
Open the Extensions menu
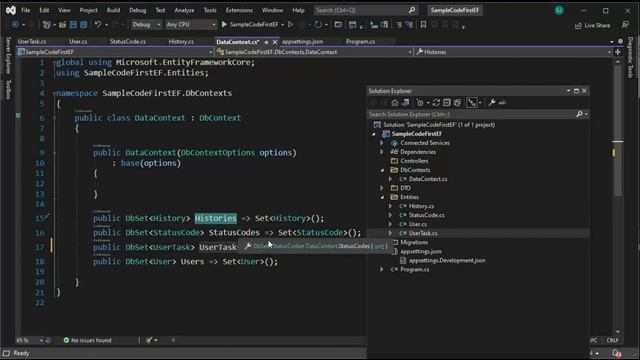tap(239, 10)
